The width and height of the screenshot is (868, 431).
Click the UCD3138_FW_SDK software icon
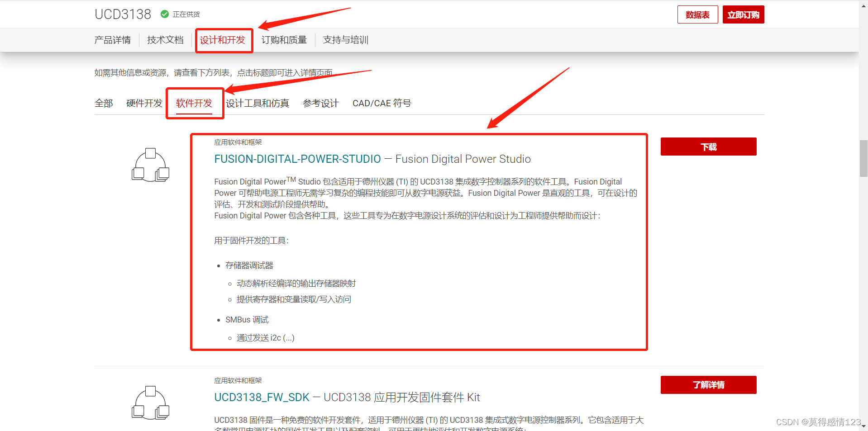point(150,403)
